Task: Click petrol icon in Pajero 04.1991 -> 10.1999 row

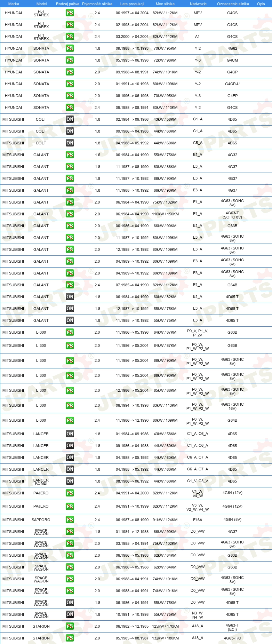Action: 70,506
